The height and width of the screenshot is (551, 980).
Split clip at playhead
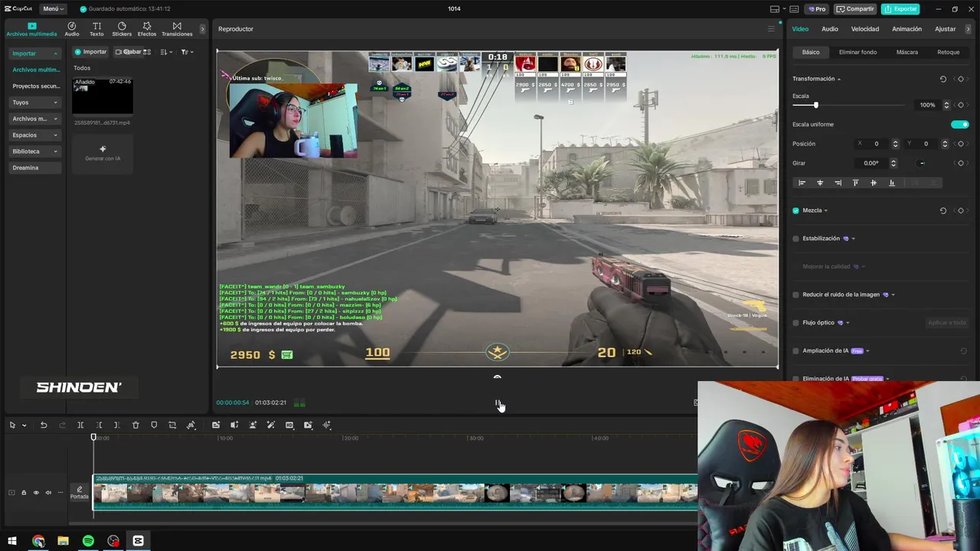tap(80, 425)
